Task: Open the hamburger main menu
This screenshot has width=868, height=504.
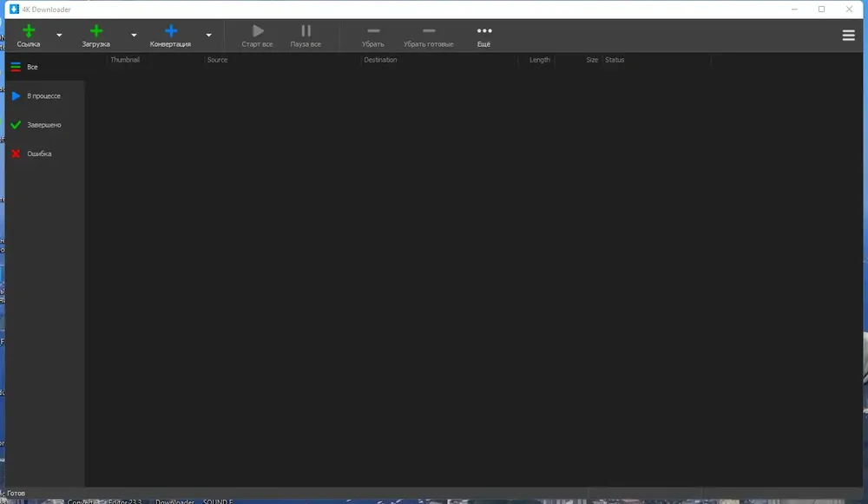Action: [849, 36]
